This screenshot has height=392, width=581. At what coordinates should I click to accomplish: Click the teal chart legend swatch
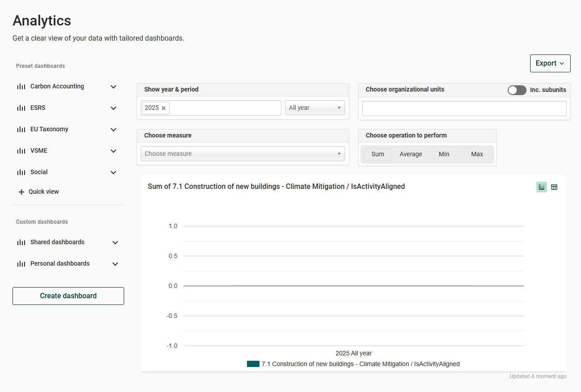(x=253, y=364)
